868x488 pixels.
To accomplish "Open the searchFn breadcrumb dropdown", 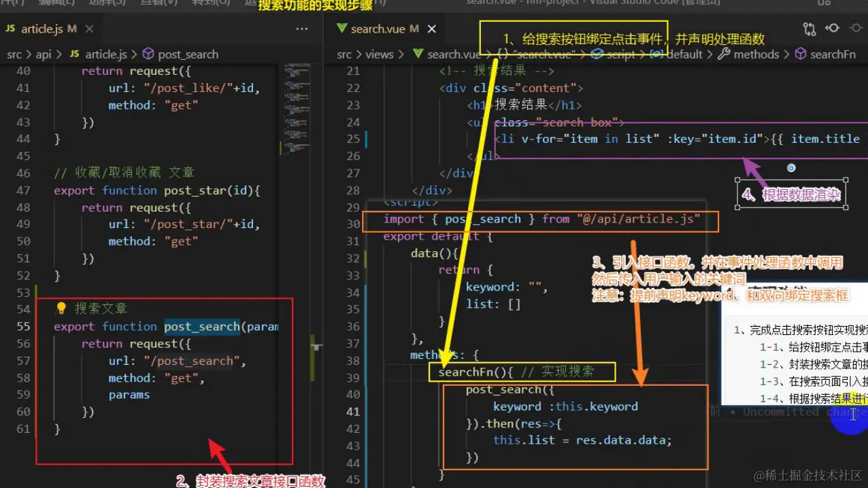I will point(833,54).
